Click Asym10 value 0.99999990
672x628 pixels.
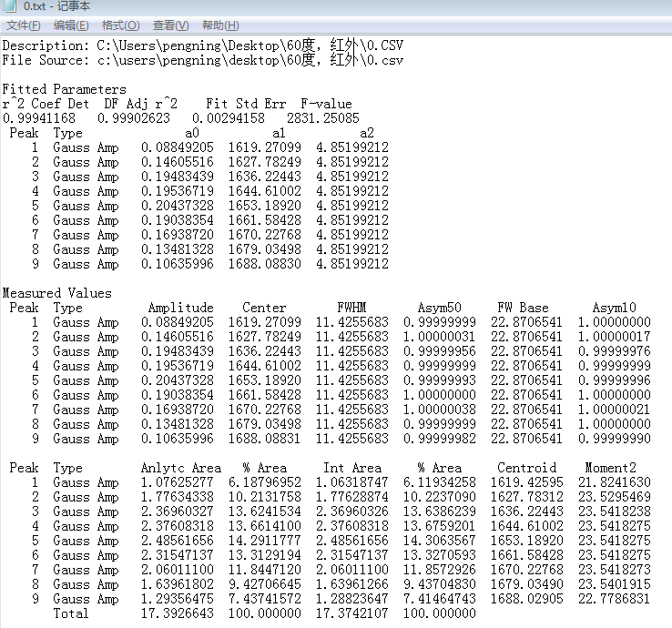(614, 439)
